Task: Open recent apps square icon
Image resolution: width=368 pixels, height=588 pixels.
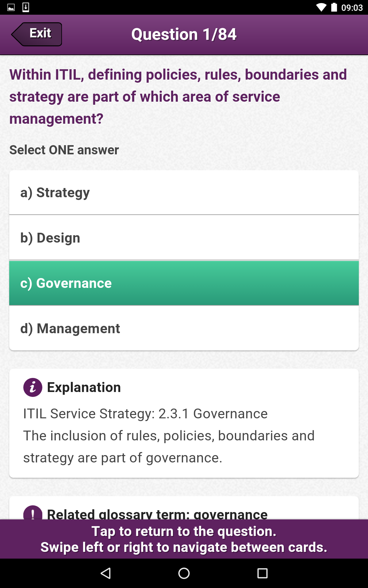Action: [x=262, y=573]
